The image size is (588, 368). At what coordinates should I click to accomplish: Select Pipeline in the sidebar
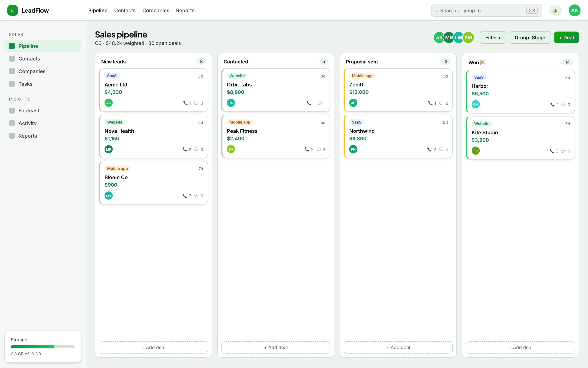[x=43, y=46]
